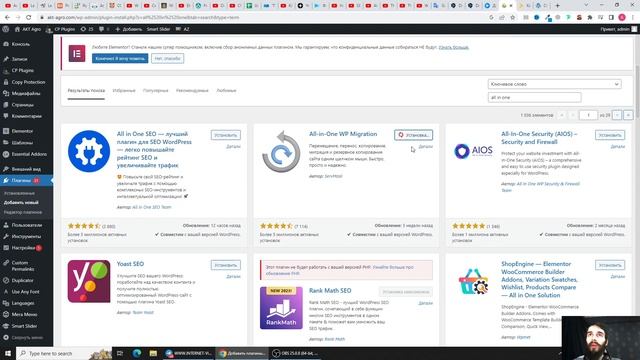This screenshot has height=360, width=640.
Task: Open the Добавить (add new) admin bar menu
Action: coord(129,29)
